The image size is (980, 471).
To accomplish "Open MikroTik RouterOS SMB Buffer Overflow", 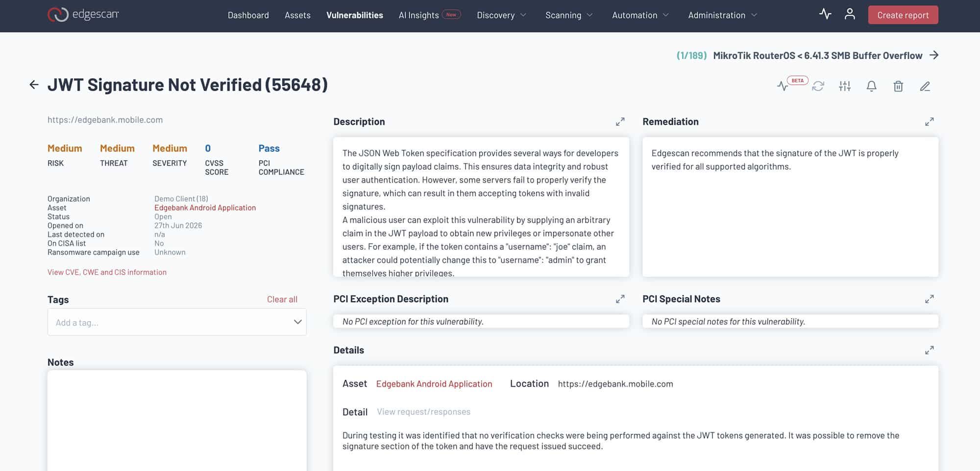I will (x=818, y=55).
